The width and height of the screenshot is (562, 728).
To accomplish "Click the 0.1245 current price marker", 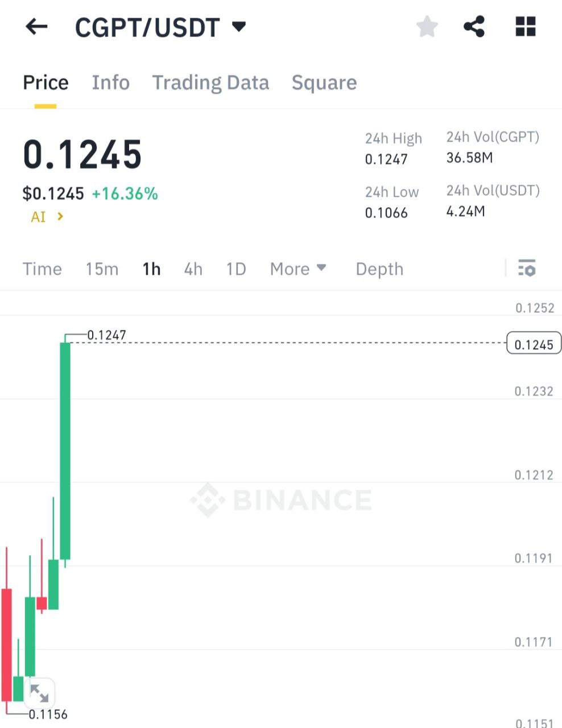I will [534, 344].
